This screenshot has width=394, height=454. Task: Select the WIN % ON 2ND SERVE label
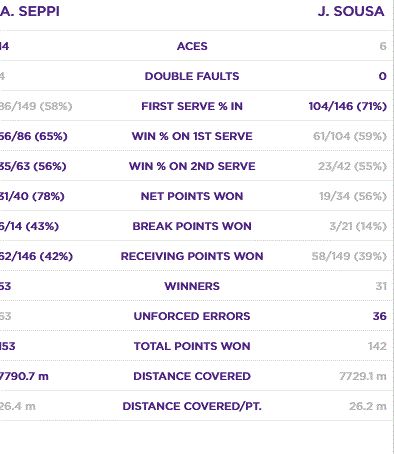point(192,166)
